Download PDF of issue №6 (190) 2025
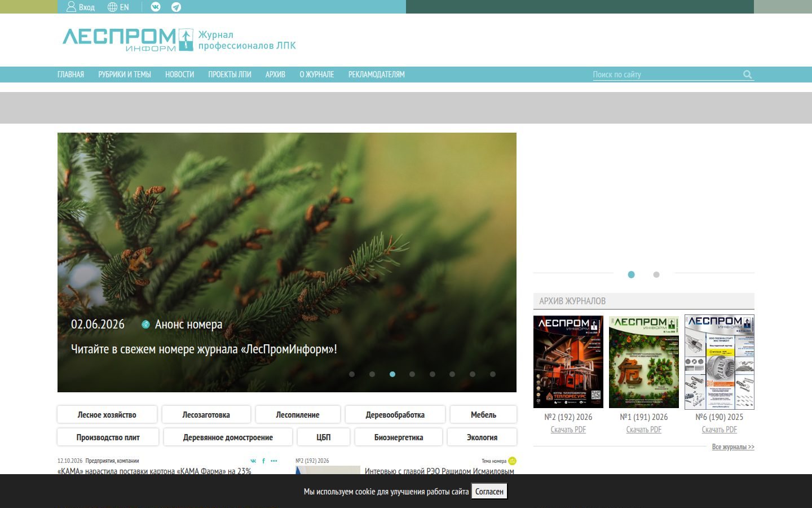The width and height of the screenshot is (812, 508). coord(720,430)
